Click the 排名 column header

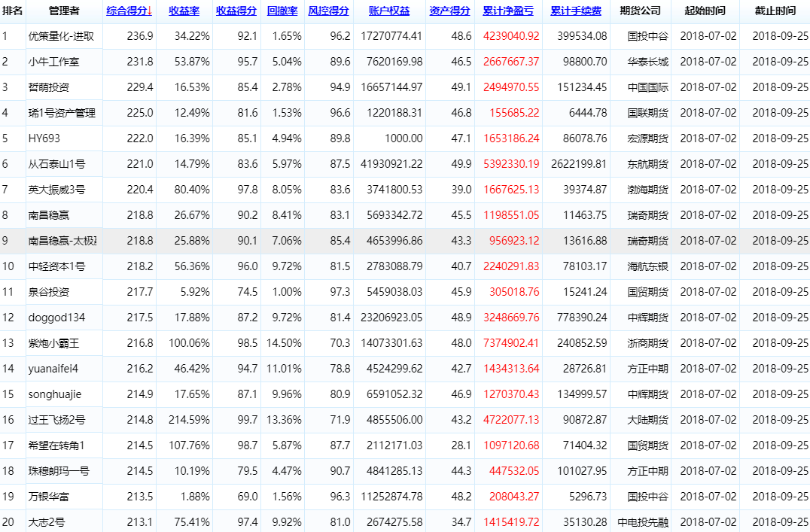click(12, 11)
